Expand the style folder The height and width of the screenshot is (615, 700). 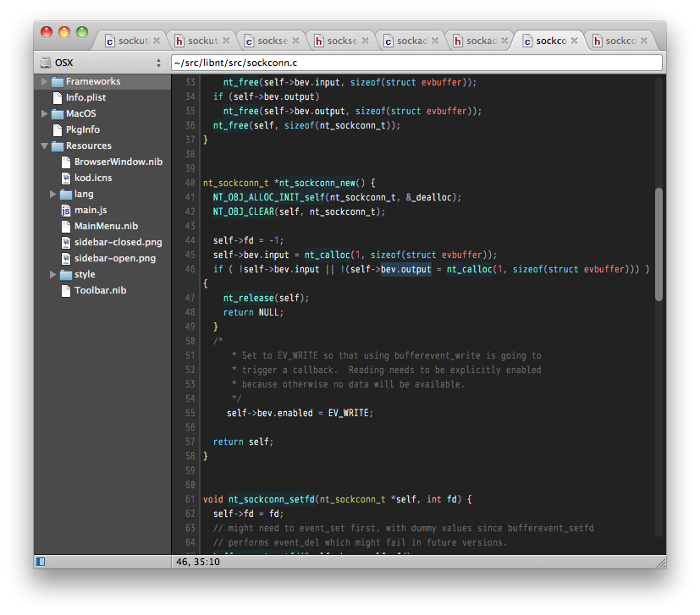pyautogui.click(x=52, y=274)
